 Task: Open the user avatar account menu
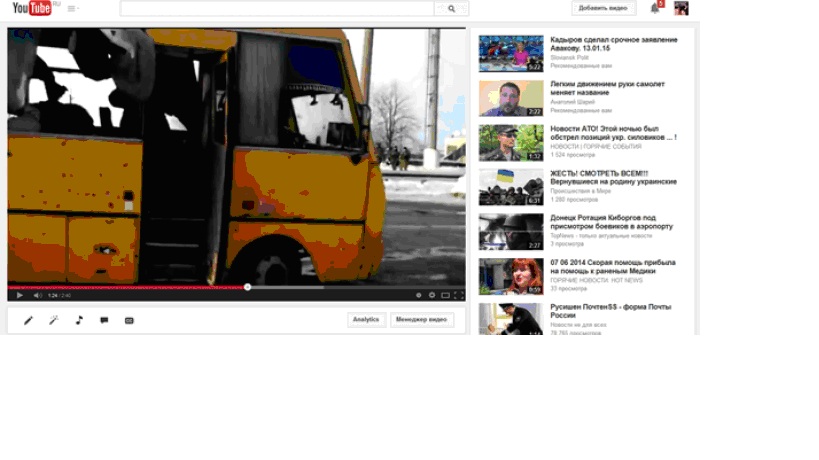[681, 8]
